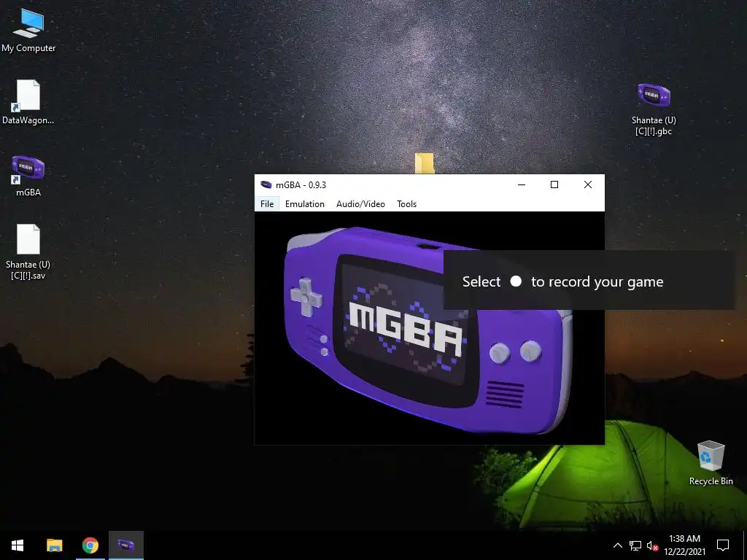Open the Tools menu
747x560 pixels.
pyautogui.click(x=406, y=204)
